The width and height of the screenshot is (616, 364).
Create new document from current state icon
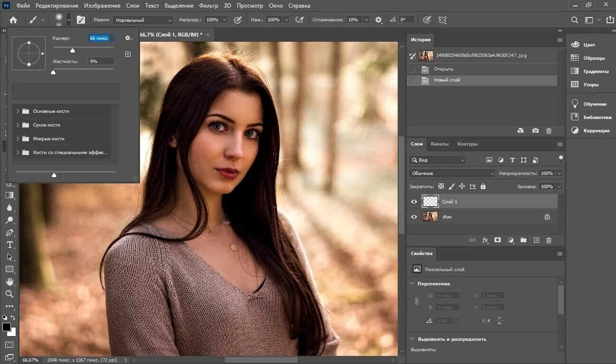coord(520,130)
